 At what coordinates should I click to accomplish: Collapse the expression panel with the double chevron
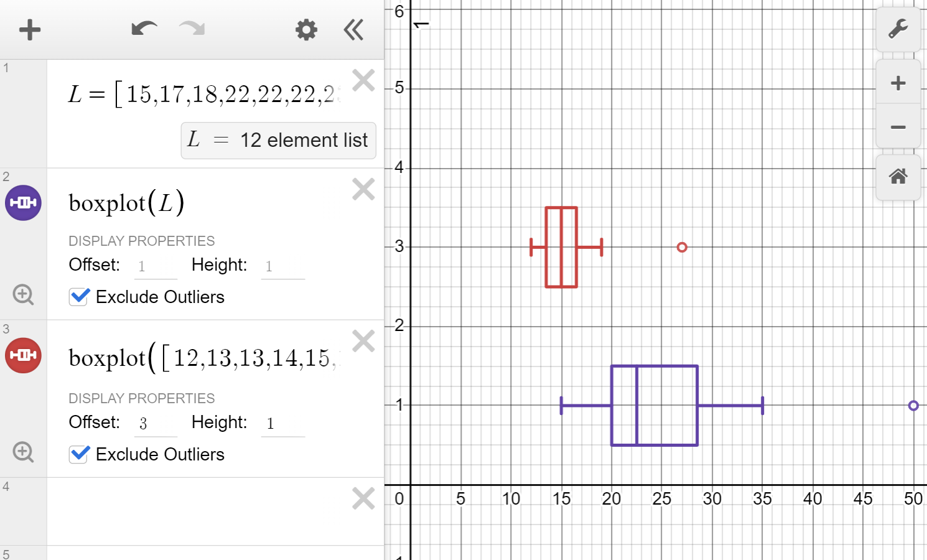(x=352, y=29)
